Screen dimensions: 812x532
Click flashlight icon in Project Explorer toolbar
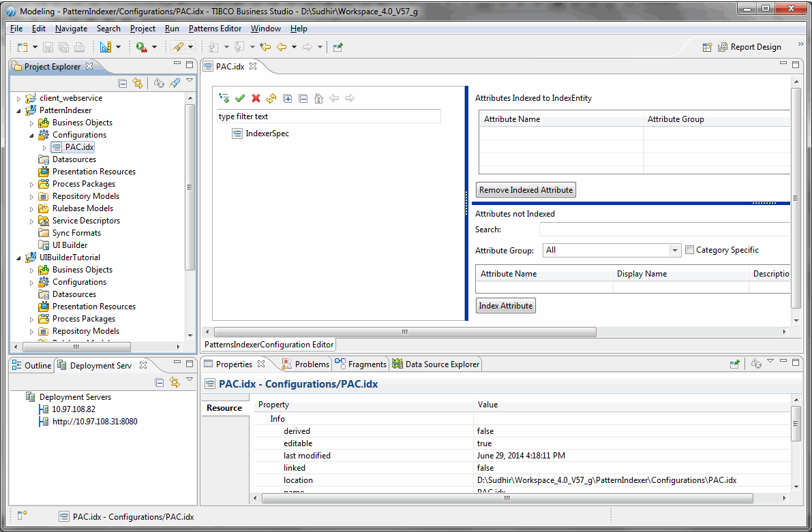(175, 83)
